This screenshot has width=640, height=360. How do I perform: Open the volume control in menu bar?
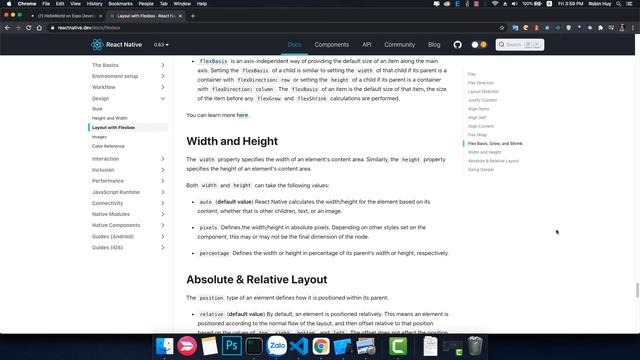pos(514,4)
